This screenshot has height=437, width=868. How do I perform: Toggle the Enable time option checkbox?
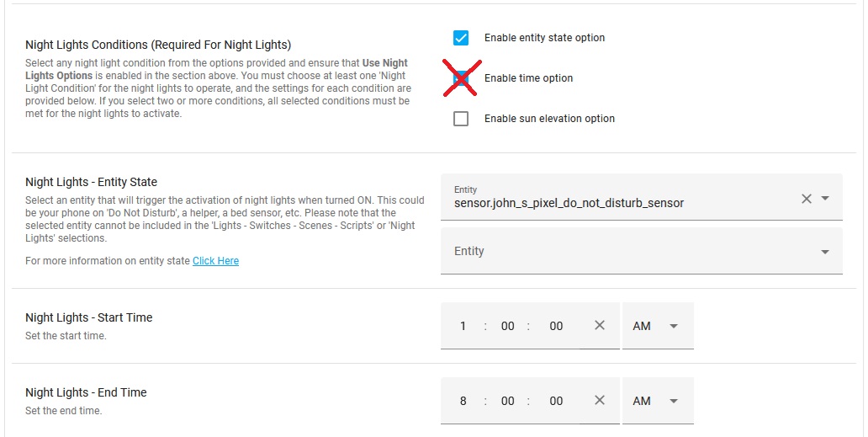[461, 78]
